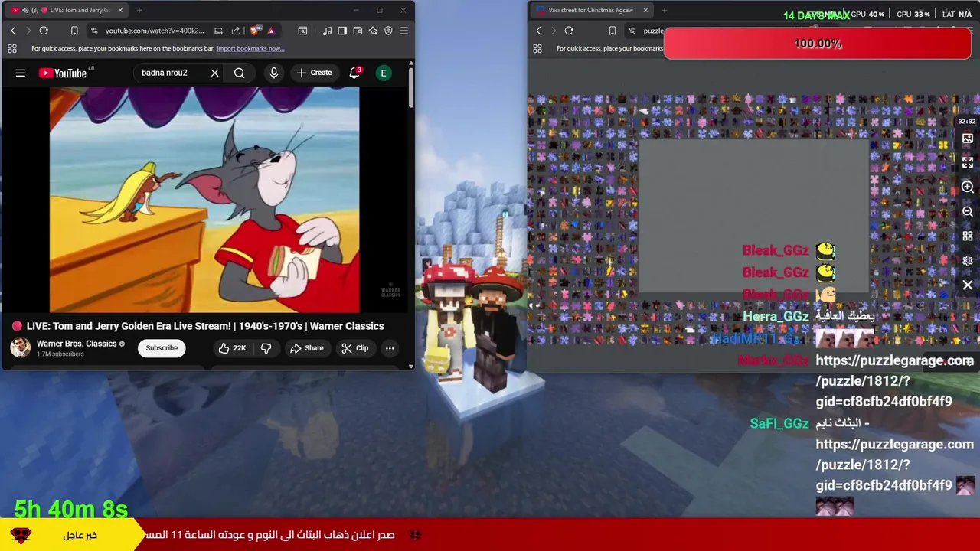
Task: Toggle puzzle fullscreen icon
Action: click(x=968, y=163)
